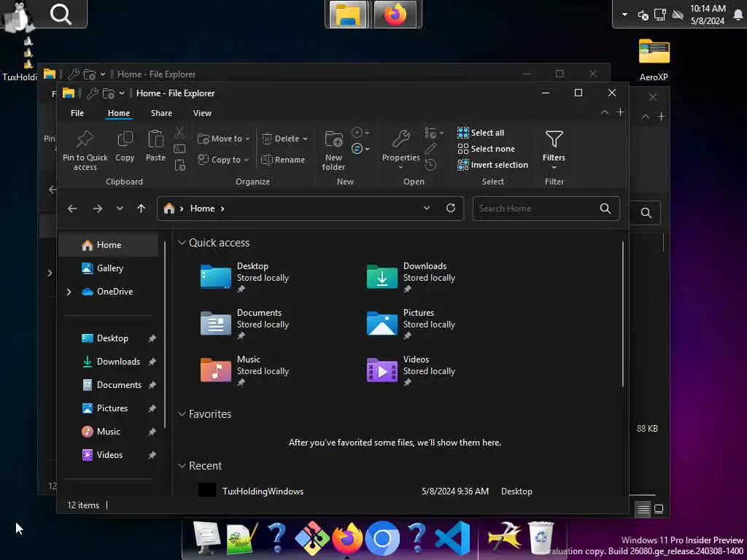The image size is (747, 560).
Task: Open the AeroXP desktop folder
Action: tap(654, 60)
